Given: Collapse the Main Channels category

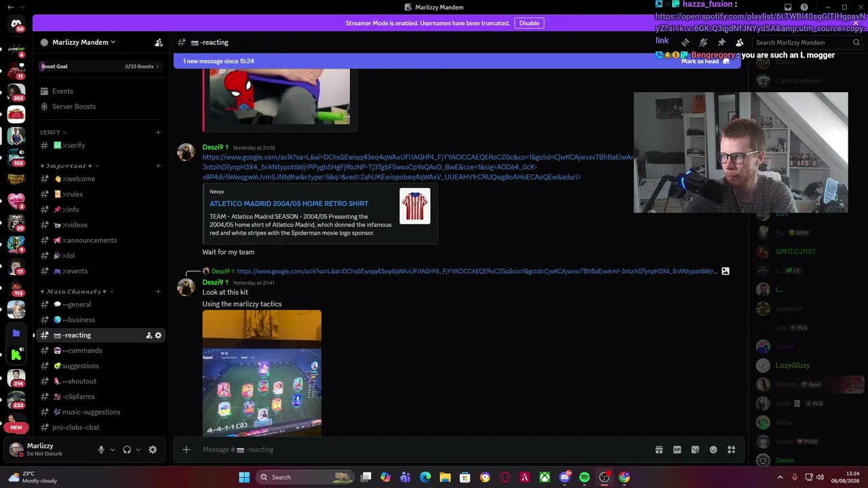Looking at the screenshot, I should pyautogui.click(x=77, y=291).
